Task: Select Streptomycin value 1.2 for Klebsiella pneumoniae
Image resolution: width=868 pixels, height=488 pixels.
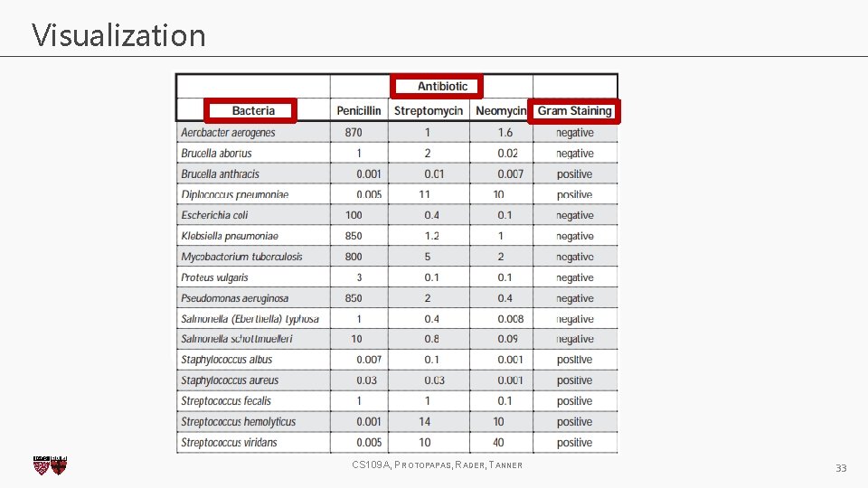Action: 432,236
